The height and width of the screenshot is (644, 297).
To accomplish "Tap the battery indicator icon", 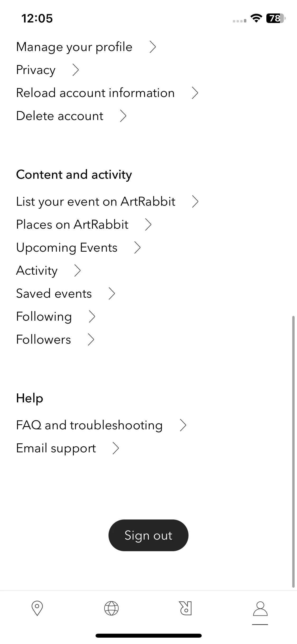I will coord(276,18).
